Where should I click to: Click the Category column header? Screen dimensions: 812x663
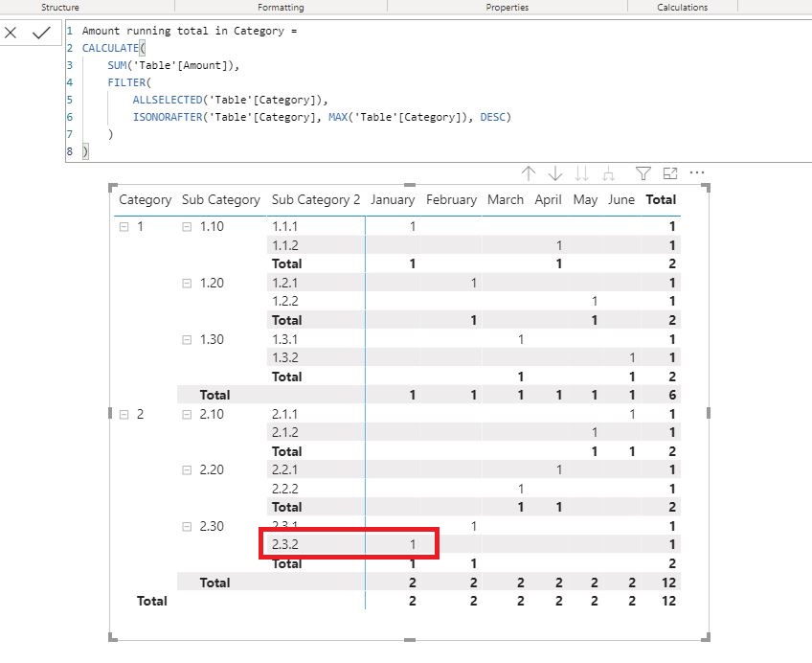pyautogui.click(x=145, y=200)
